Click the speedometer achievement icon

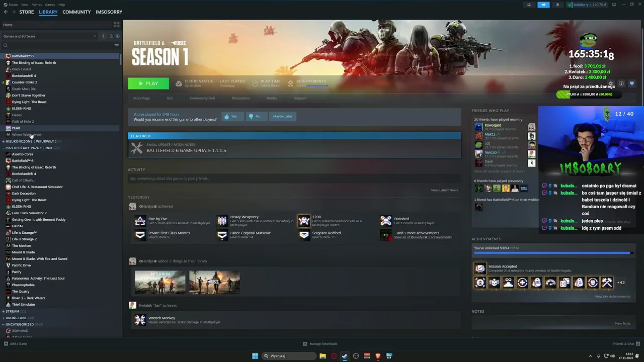point(550,283)
